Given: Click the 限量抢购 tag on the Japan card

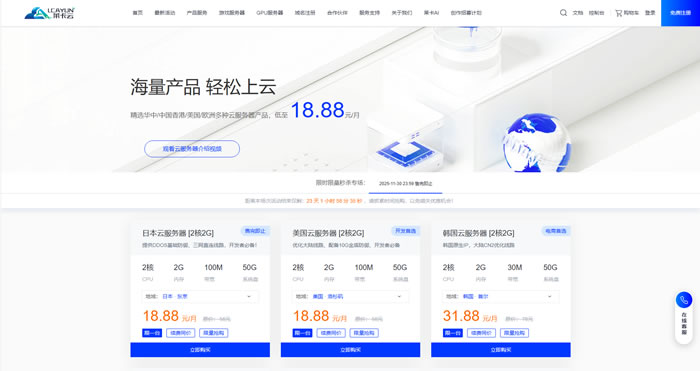Looking at the screenshot, I should (x=214, y=333).
